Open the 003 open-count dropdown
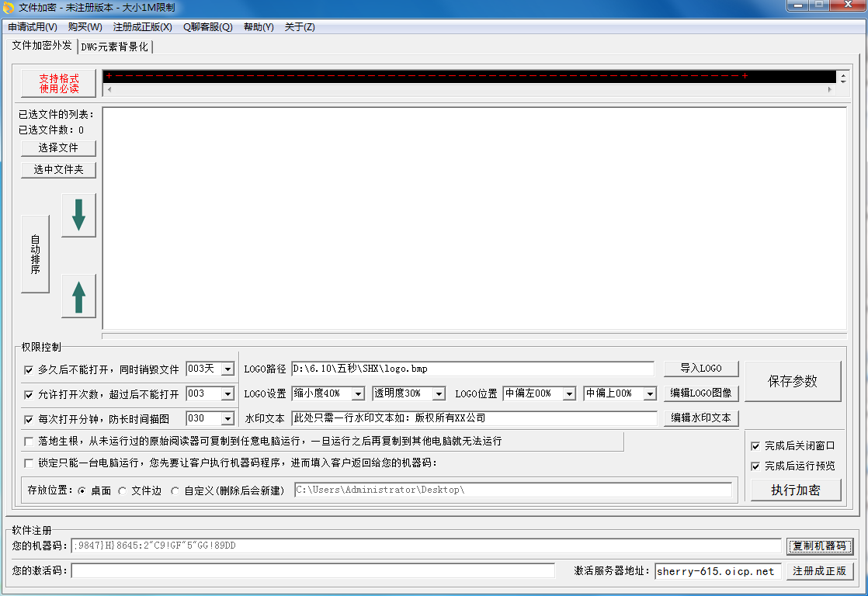868x596 pixels. (x=227, y=394)
